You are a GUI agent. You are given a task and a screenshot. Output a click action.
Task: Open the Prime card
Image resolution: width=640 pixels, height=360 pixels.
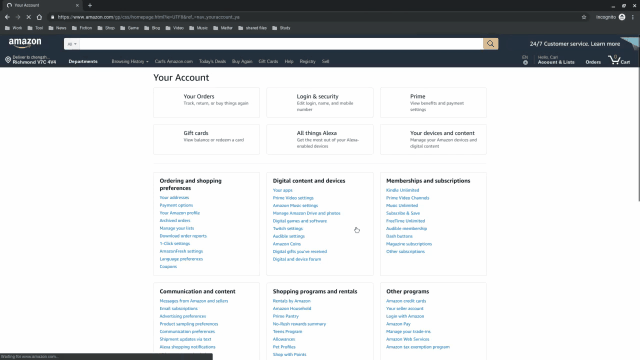tap(433, 102)
